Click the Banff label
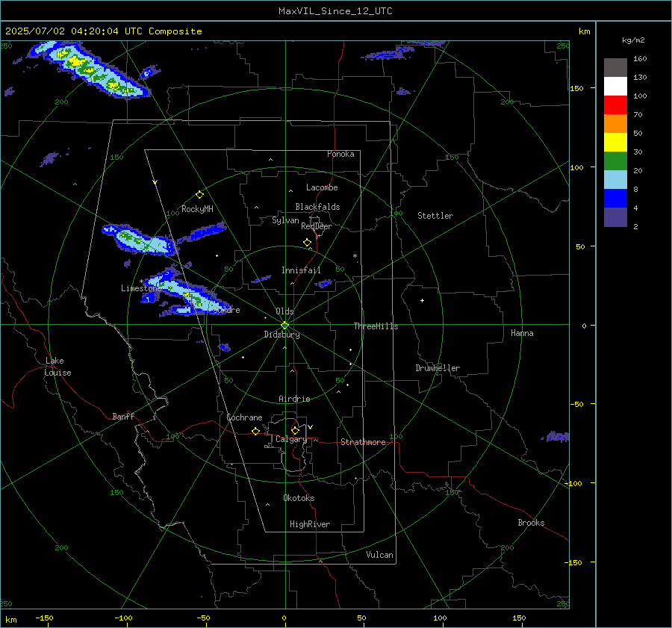 click(123, 416)
